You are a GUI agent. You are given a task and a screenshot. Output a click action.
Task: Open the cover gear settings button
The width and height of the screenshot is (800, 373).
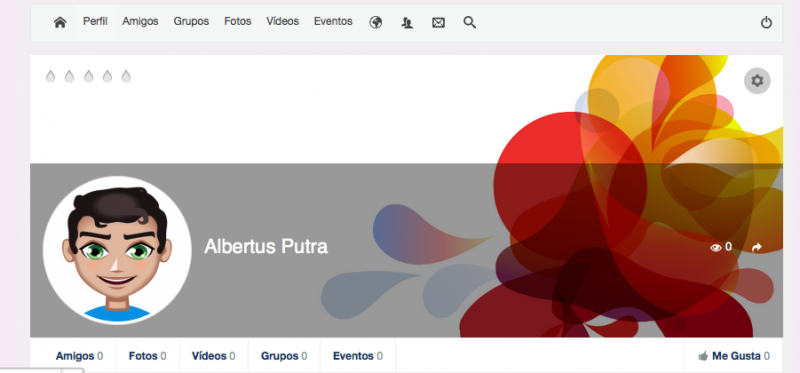(757, 81)
